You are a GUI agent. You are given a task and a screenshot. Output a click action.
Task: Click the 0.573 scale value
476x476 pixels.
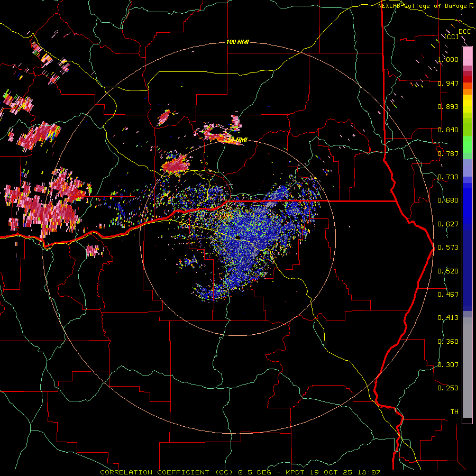(x=448, y=248)
